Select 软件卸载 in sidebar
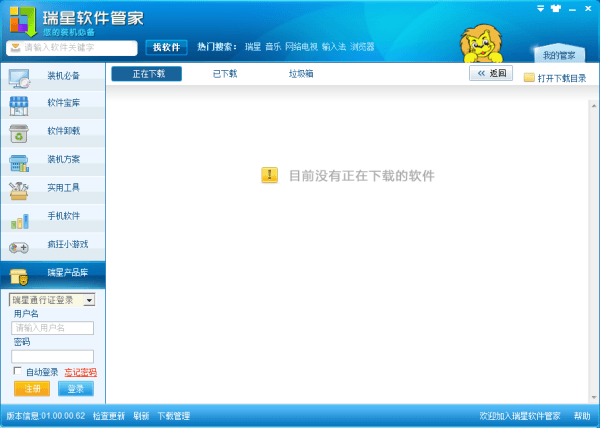 coord(53,132)
